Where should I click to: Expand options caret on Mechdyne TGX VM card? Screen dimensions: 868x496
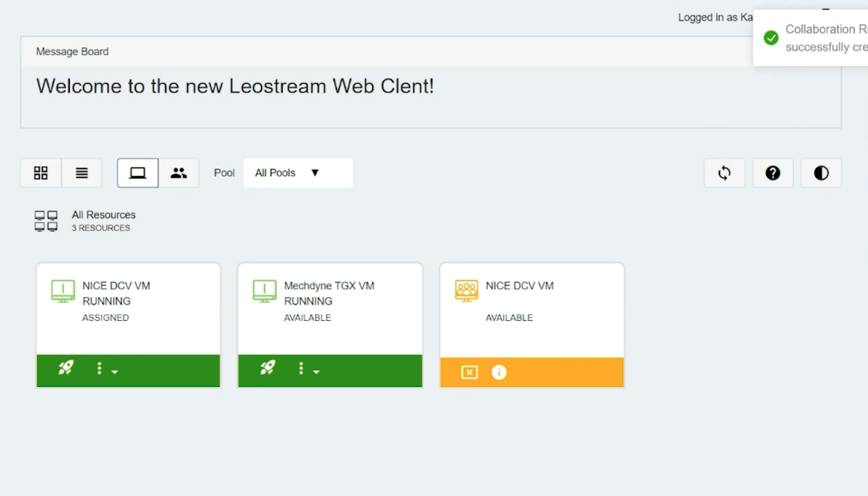[x=317, y=371]
